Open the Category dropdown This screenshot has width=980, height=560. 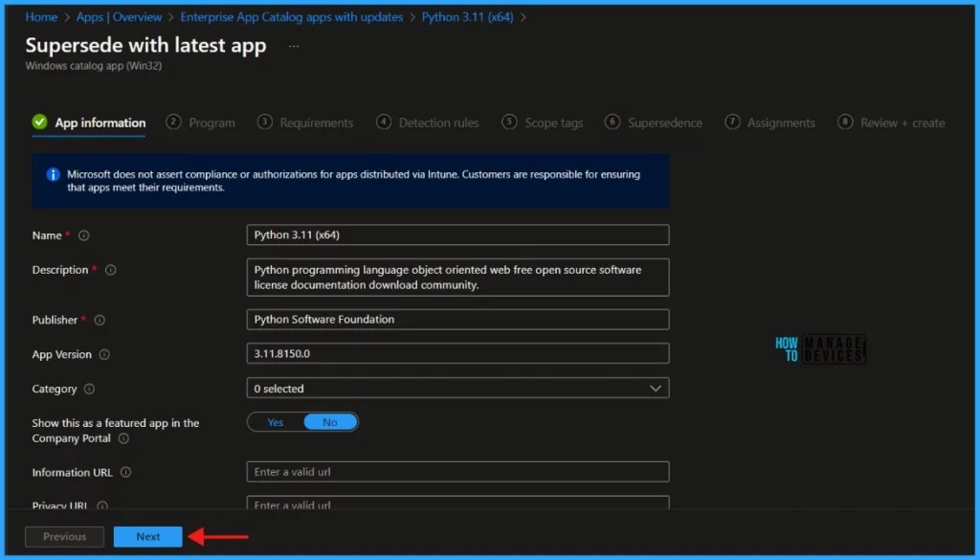click(x=457, y=388)
